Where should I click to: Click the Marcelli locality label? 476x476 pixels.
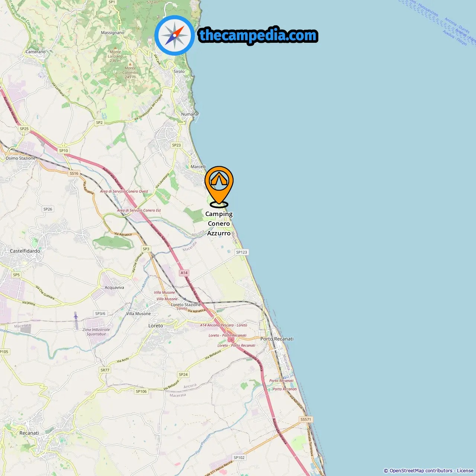(x=198, y=167)
